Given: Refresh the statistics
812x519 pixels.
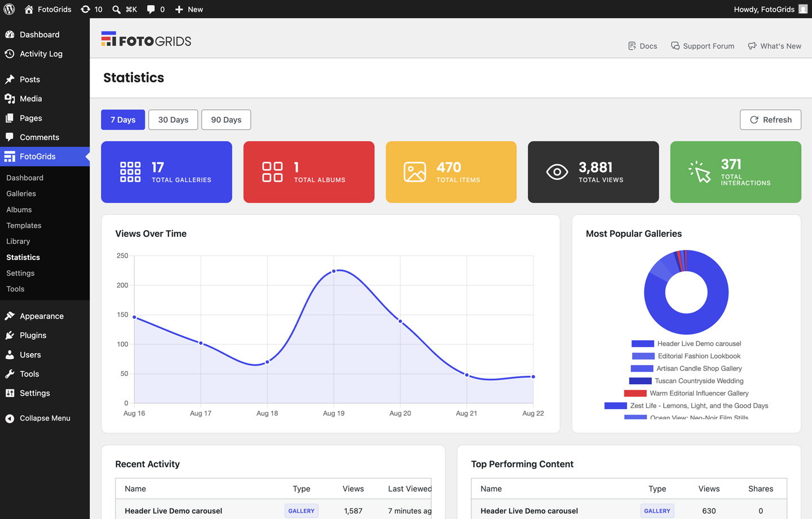Looking at the screenshot, I should pyautogui.click(x=770, y=120).
